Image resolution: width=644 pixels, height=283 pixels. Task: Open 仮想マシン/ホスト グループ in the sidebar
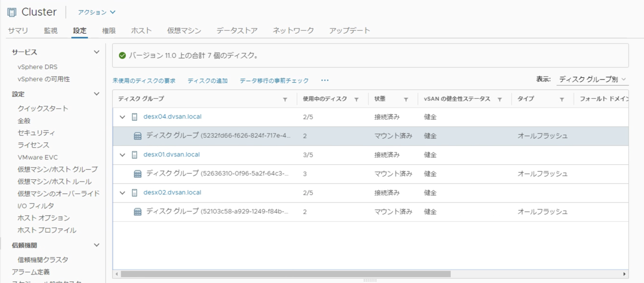coord(57,169)
